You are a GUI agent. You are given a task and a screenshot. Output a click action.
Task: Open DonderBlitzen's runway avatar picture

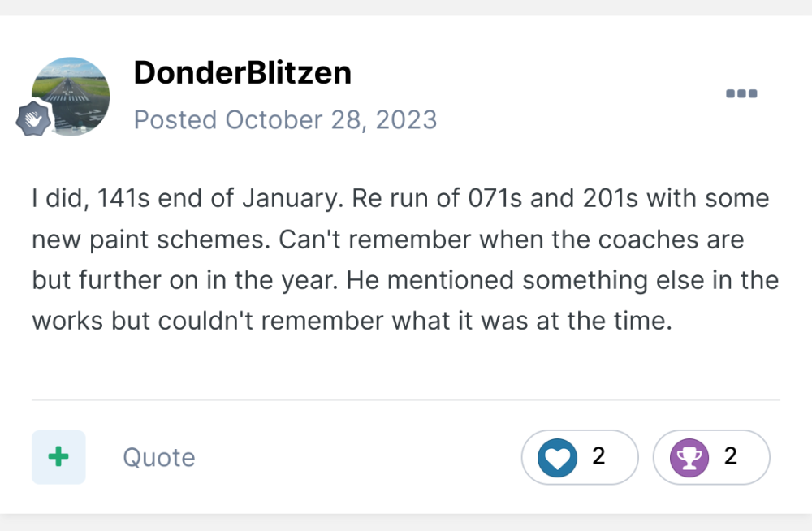pos(71,96)
